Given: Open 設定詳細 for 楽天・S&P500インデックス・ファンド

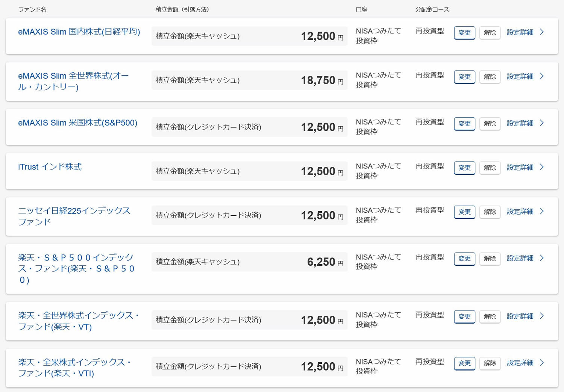Looking at the screenshot, I should tap(520, 258).
